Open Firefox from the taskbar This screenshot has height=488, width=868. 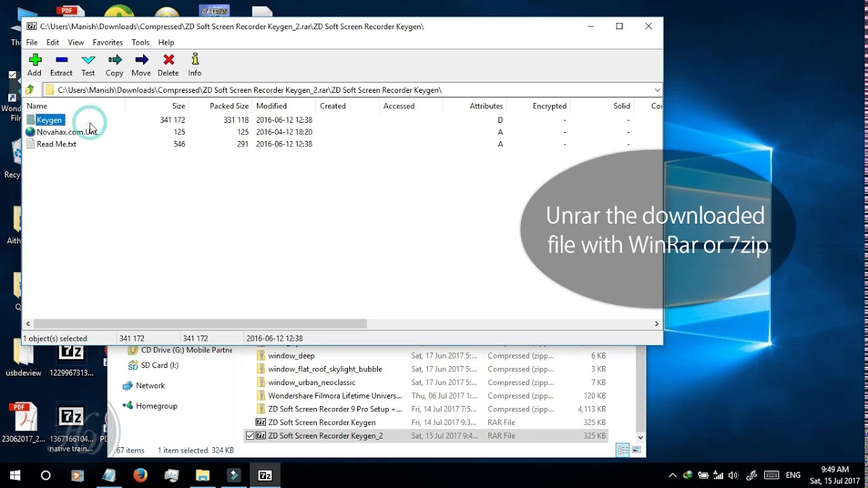coord(140,476)
